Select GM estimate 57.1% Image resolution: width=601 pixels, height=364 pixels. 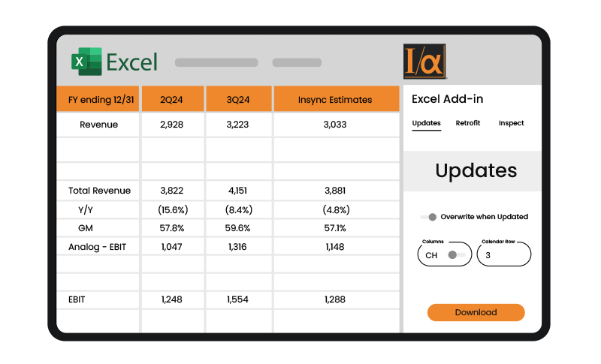[x=335, y=228]
